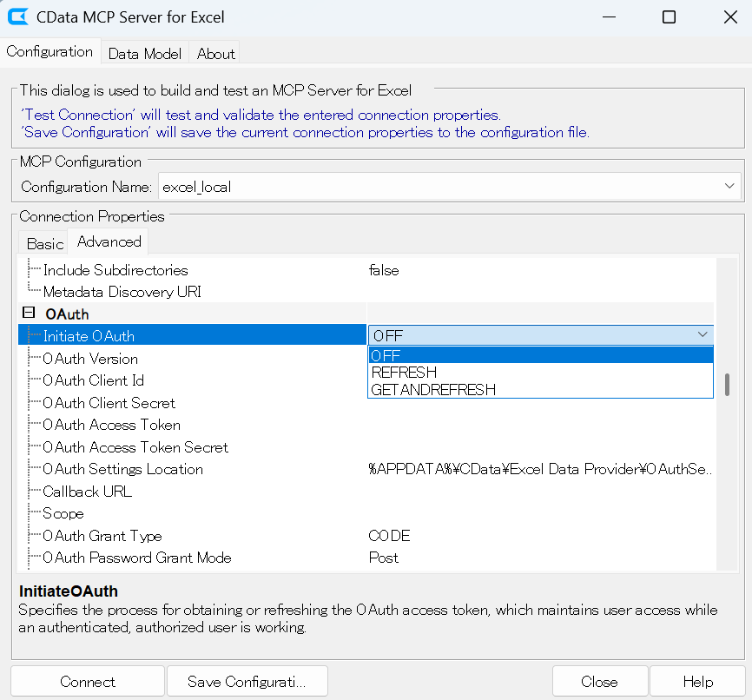Switch to the Configuration tab
This screenshot has width=752, height=700.
[49, 51]
